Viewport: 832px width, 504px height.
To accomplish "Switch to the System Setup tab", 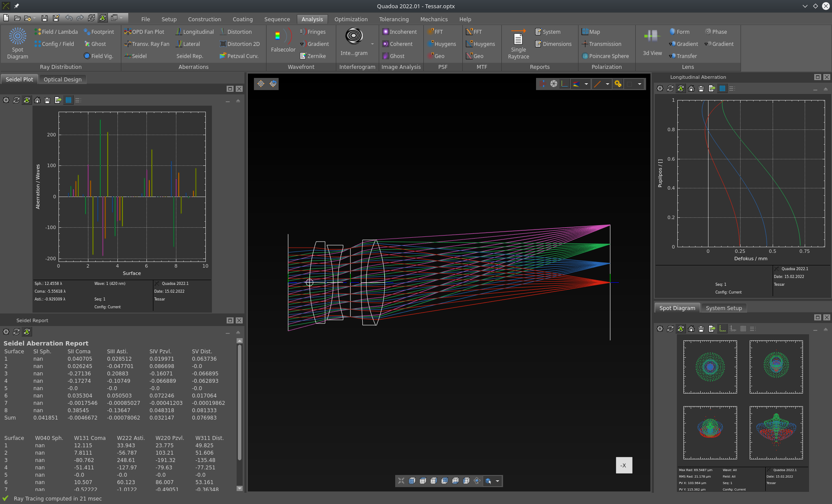I will [724, 308].
